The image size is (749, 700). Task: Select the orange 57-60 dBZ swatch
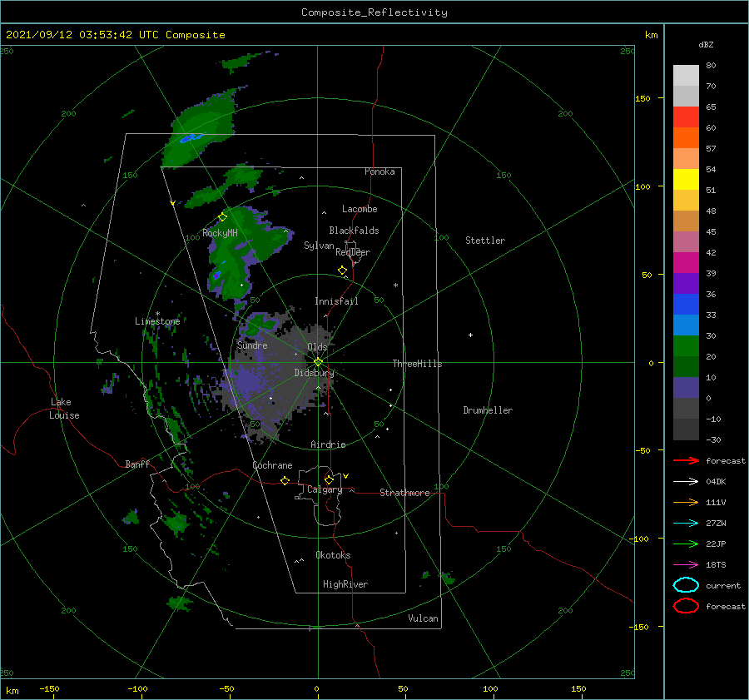point(686,138)
